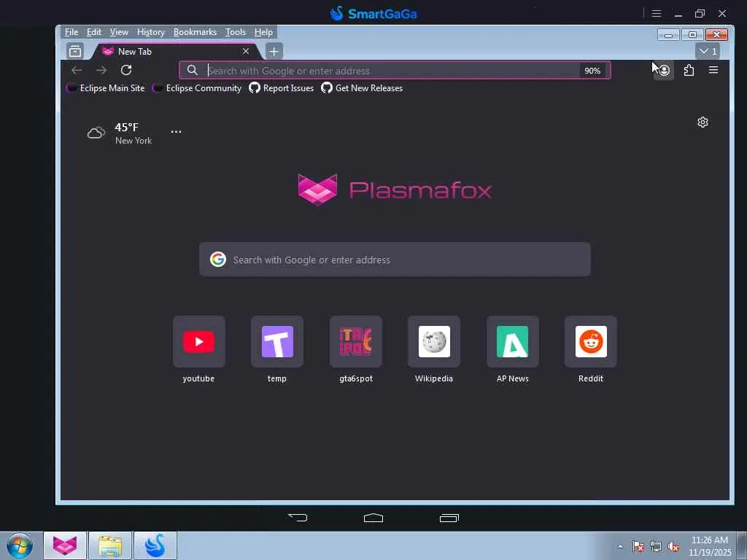The width and height of the screenshot is (747, 560).
Task: Click the muted volume tray icon
Action: [673, 546]
